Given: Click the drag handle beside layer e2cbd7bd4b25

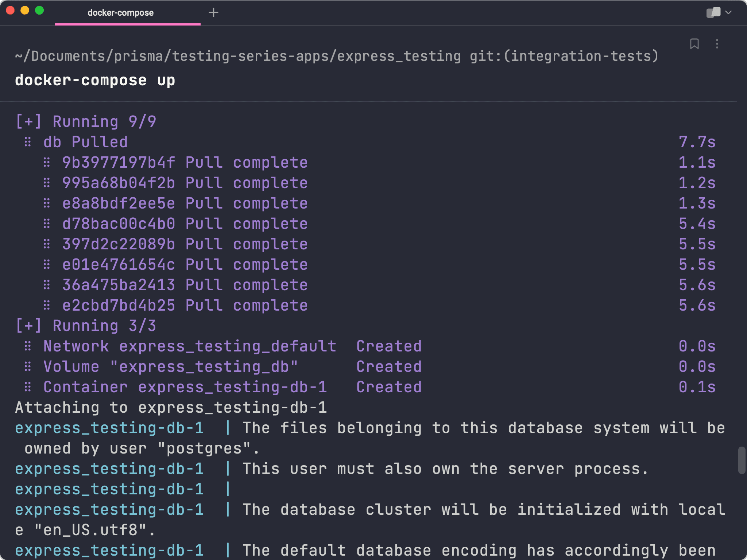Looking at the screenshot, I should pyautogui.click(x=47, y=306).
